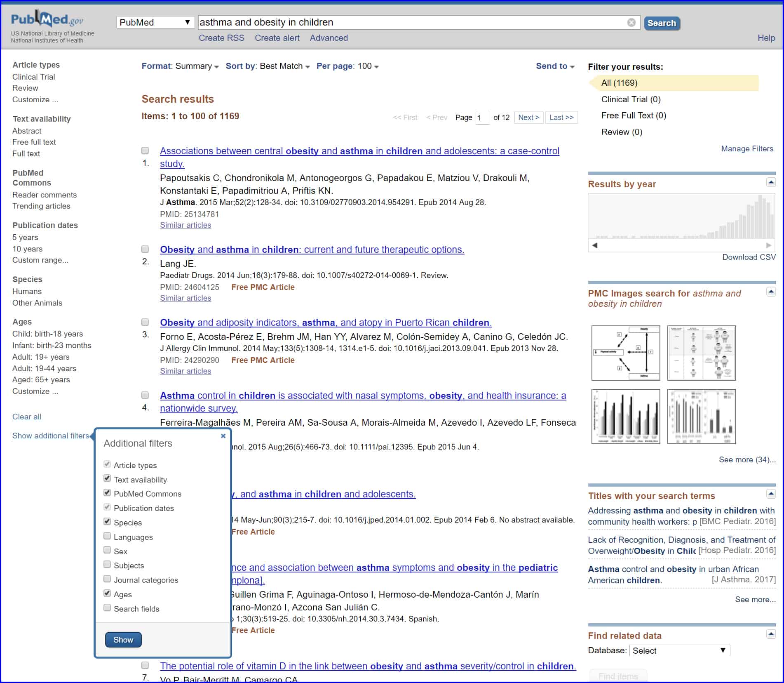Apply the Clinical Trial article type filter
The height and width of the screenshot is (683, 784).
(33, 77)
